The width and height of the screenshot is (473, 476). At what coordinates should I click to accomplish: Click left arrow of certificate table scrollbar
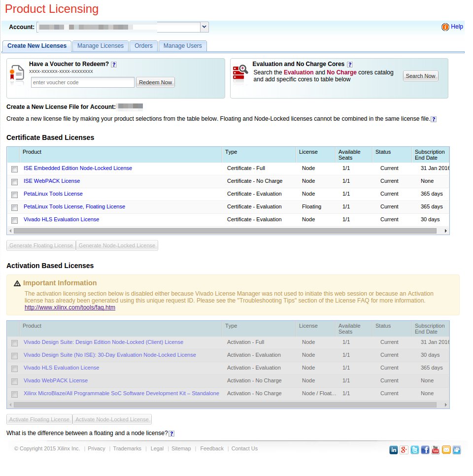click(x=11, y=231)
